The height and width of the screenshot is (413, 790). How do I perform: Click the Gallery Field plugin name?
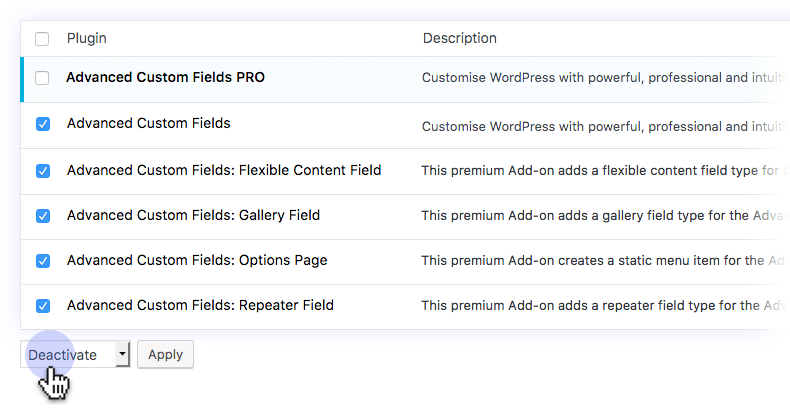tap(193, 215)
